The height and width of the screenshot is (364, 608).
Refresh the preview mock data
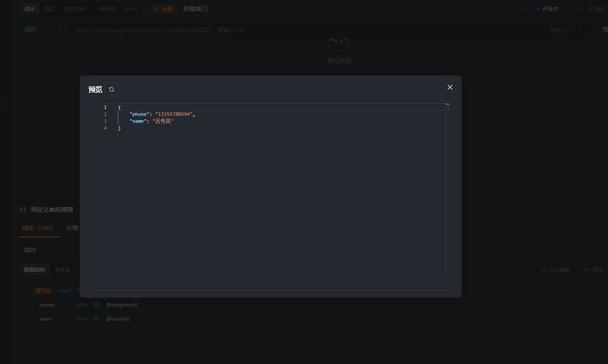tap(112, 89)
